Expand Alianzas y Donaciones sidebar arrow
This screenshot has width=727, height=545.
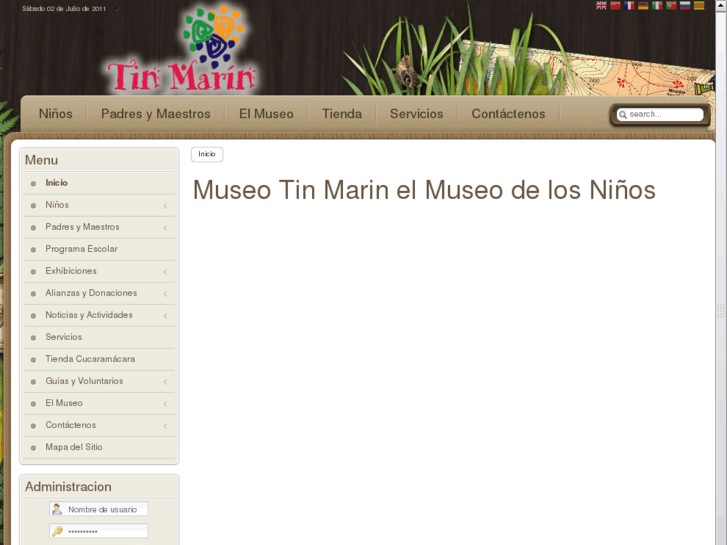pyautogui.click(x=166, y=294)
